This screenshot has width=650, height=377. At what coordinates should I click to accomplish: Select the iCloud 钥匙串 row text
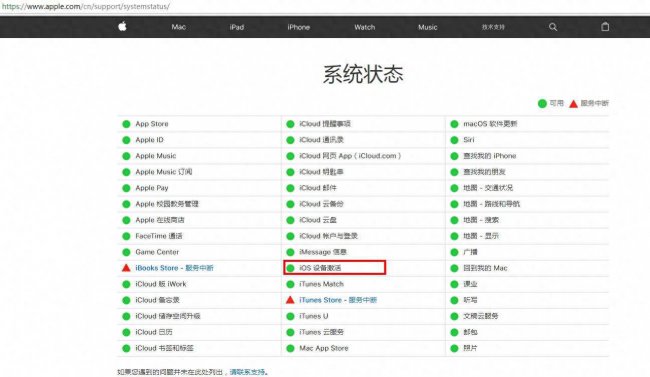321,172
